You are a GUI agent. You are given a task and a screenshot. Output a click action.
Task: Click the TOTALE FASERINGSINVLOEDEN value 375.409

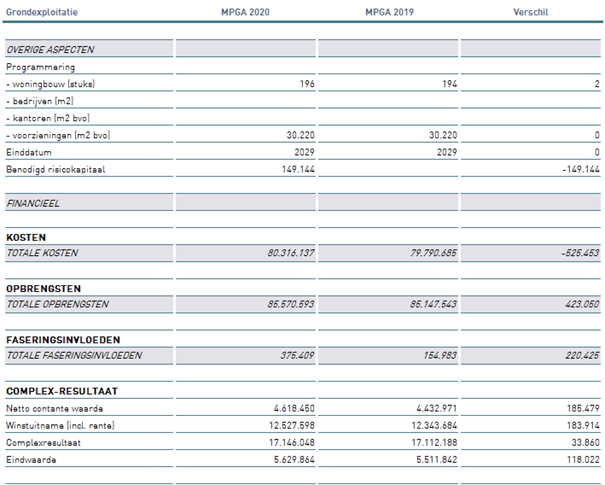[x=295, y=355]
